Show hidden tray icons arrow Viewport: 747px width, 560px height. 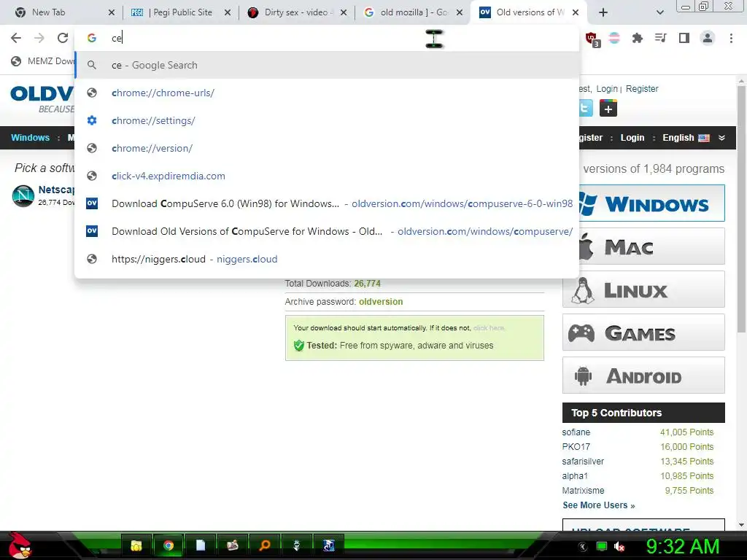[583, 547]
